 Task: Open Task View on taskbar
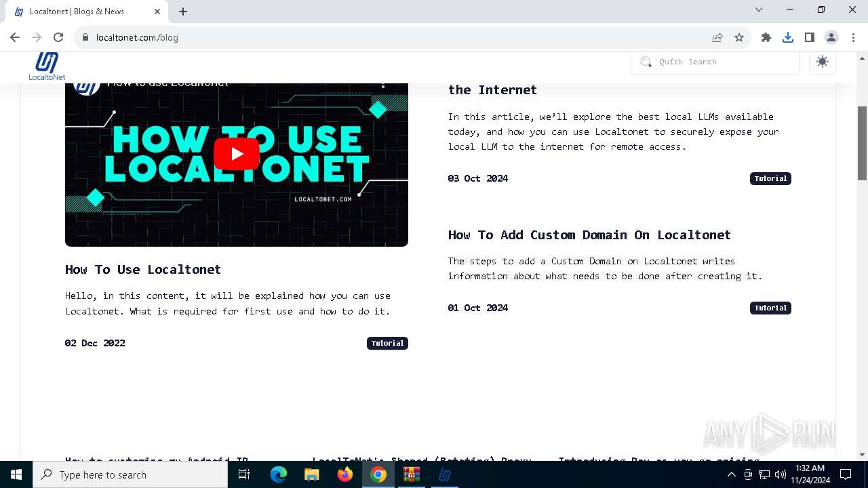coord(244,474)
